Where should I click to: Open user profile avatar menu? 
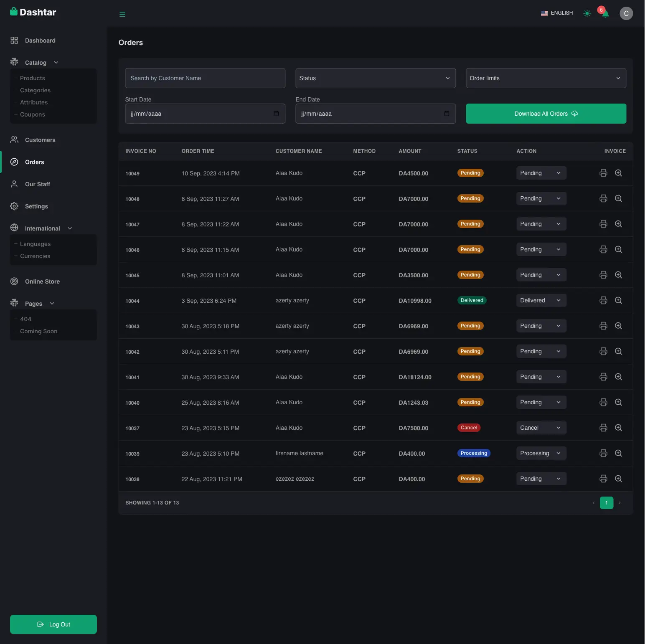pos(626,13)
